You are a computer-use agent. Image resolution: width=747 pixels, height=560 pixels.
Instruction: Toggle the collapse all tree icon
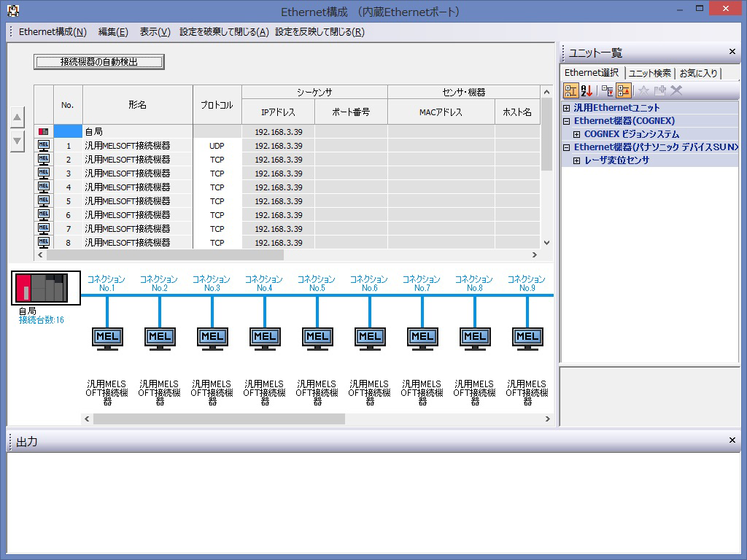[624, 90]
